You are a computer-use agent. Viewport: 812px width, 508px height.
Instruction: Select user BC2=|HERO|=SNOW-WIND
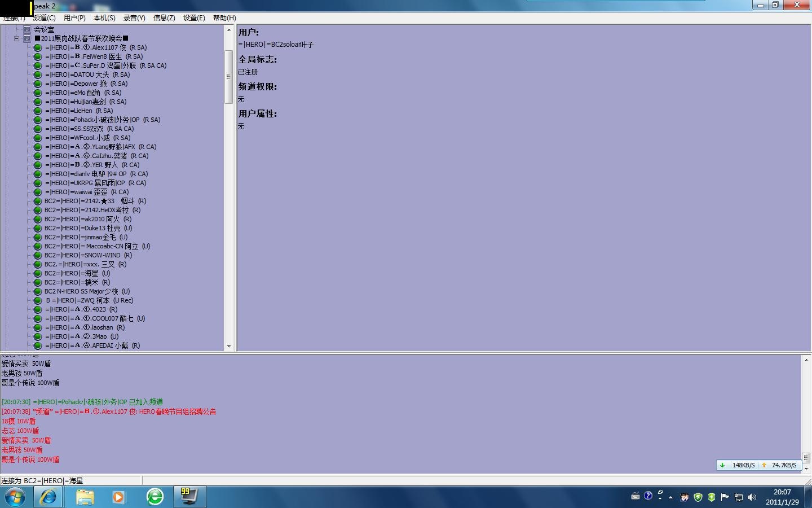click(89, 255)
